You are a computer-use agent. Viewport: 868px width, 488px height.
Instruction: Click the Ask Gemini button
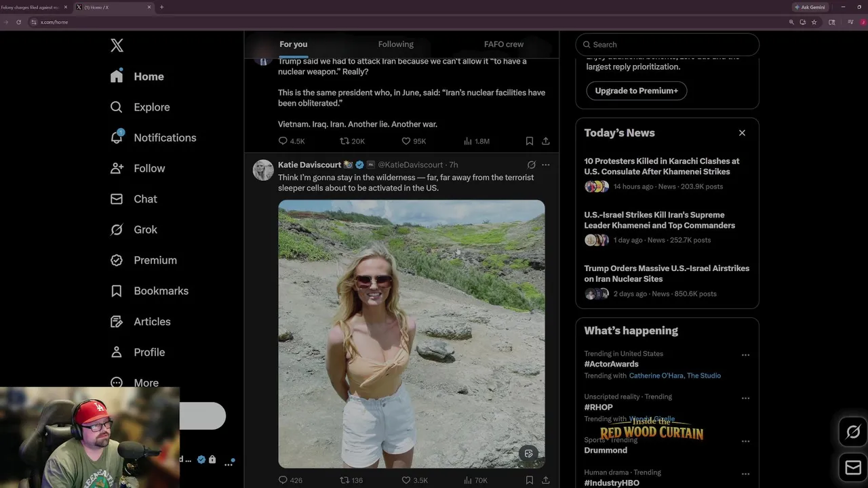click(x=810, y=7)
